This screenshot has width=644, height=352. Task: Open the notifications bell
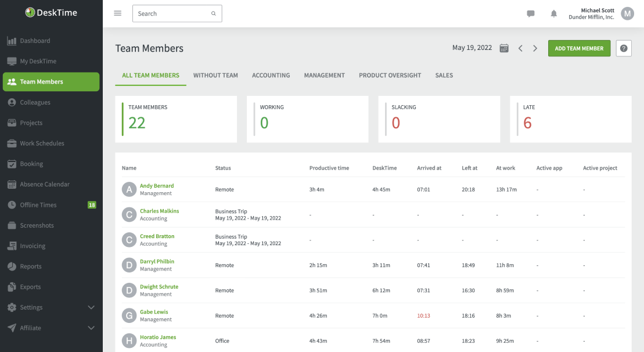coord(553,13)
